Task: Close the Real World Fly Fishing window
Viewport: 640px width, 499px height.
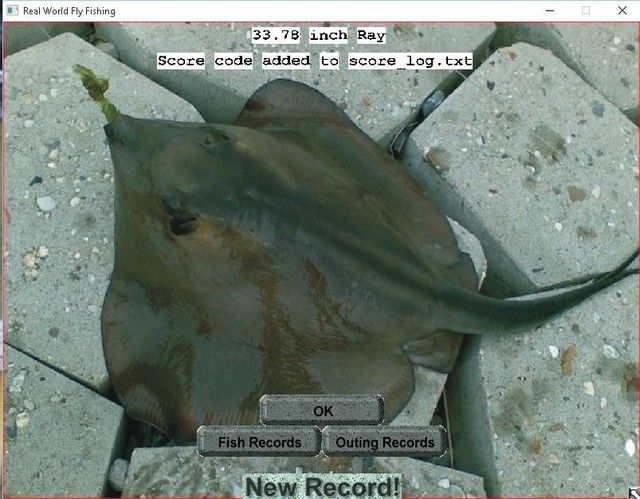Action: coord(622,11)
